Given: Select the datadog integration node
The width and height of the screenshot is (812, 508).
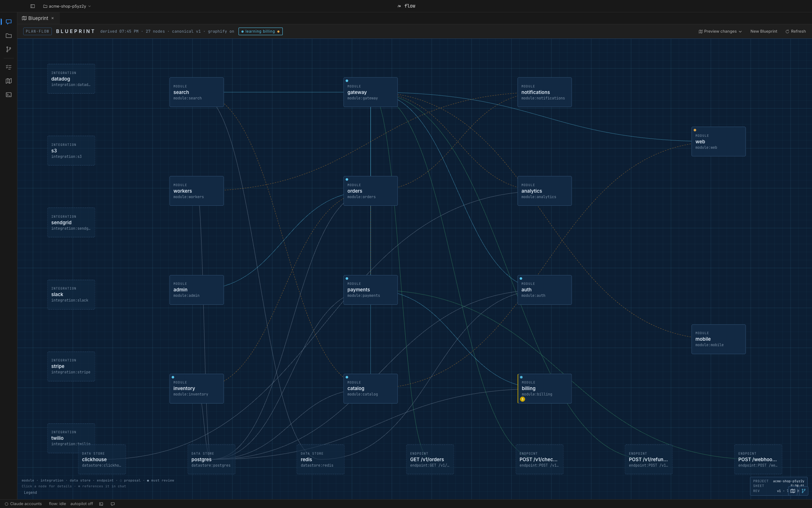Looking at the screenshot, I should point(71,79).
